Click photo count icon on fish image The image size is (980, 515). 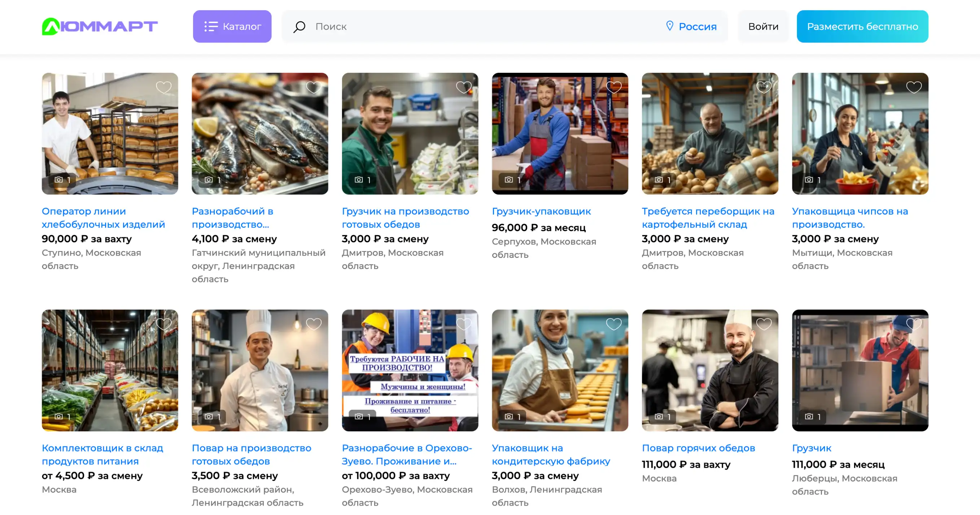(x=209, y=180)
